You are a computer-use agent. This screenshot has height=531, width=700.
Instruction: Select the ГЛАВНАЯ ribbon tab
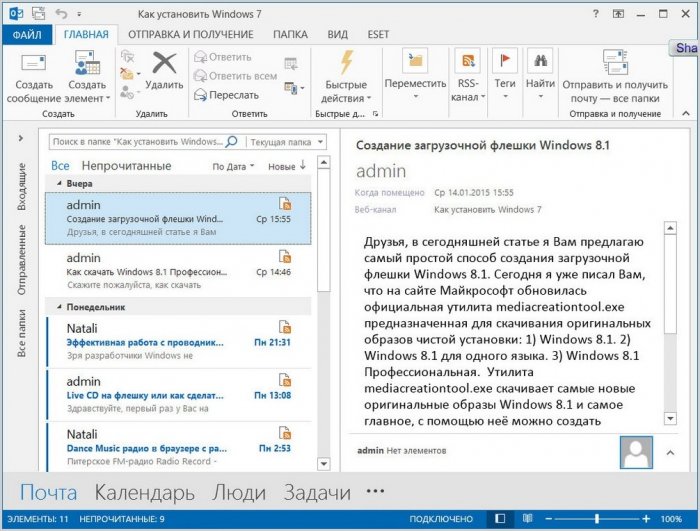click(x=86, y=35)
